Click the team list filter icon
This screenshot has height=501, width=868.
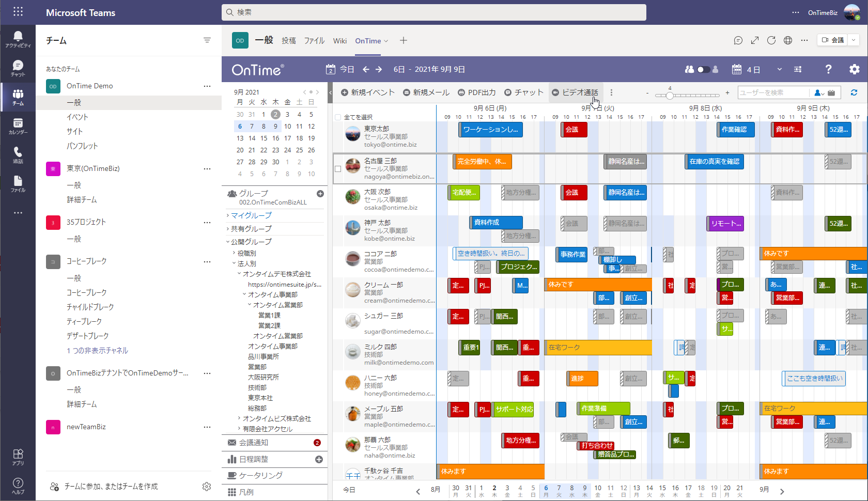pyautogui.click(x=207, y=40)
